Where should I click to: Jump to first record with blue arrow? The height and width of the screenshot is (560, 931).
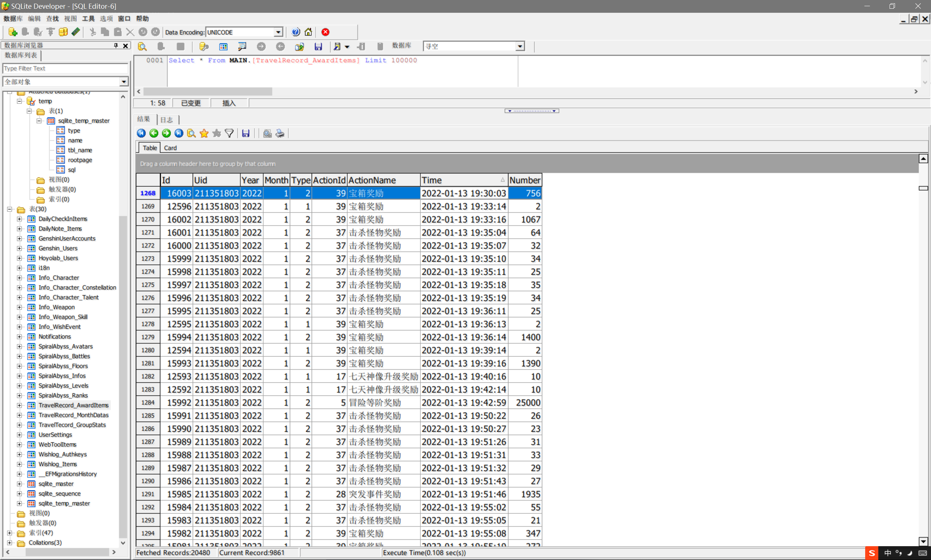click(x=141, y=133)
